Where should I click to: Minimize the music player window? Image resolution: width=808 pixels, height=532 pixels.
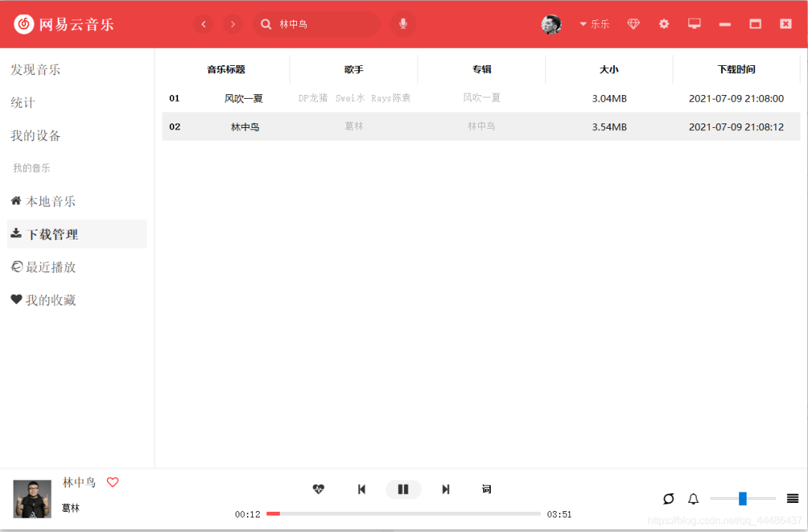tap(725, 24)
